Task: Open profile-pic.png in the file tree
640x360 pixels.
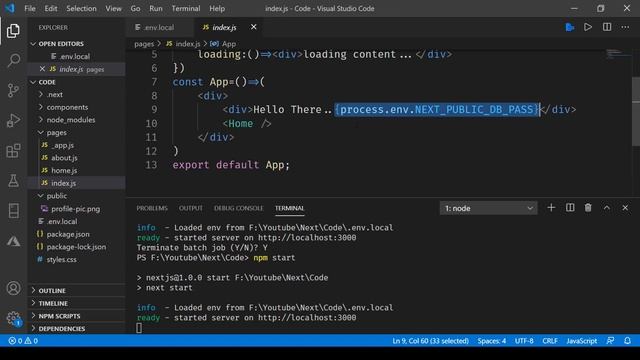Action: (75, 209)
